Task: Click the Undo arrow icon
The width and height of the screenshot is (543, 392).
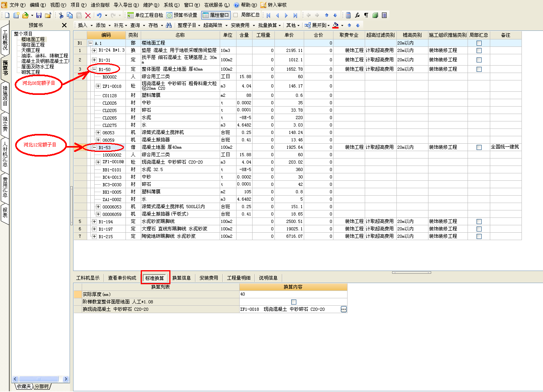Action: click(x=99, y=15)
